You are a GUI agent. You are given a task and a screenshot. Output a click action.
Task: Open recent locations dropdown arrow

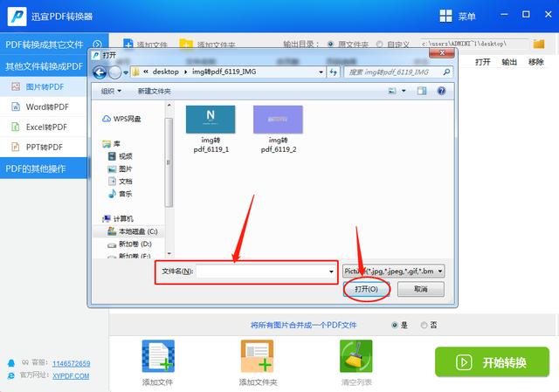pos(126,72)
